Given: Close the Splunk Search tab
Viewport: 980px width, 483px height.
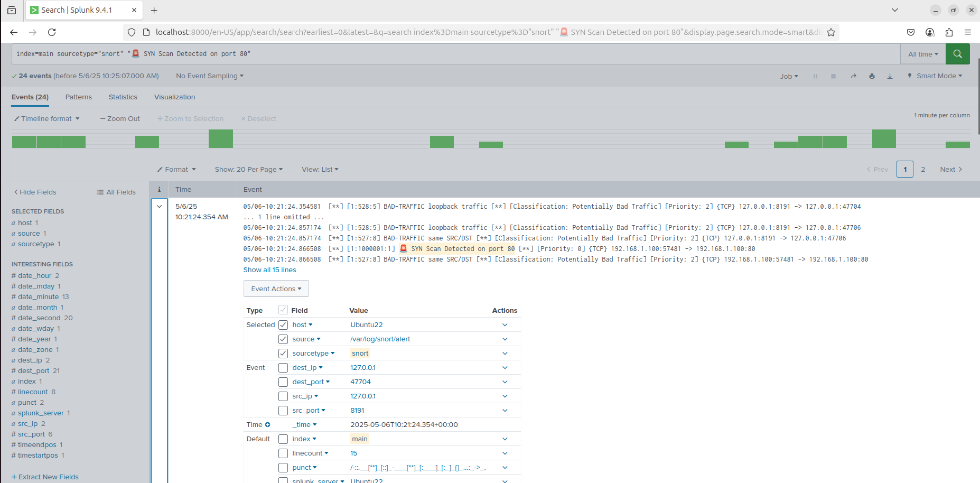Looking at the screenshot, I should [134, 10].
